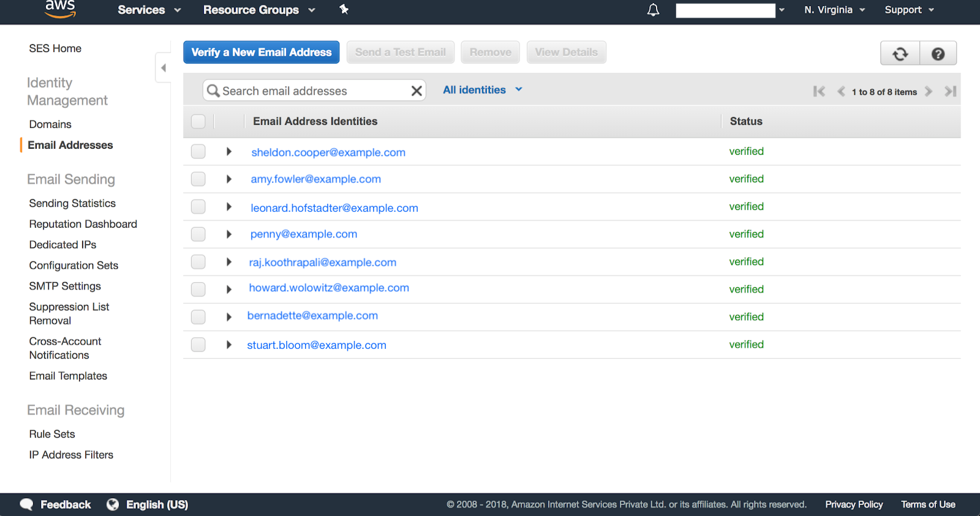Go to the previous page of results
This screenshot has height=516, width=980.
tap(841, 91)
